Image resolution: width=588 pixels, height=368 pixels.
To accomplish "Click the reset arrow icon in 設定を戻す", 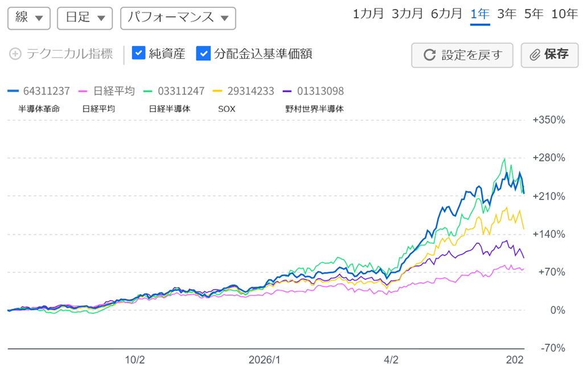I will point(429,55).
